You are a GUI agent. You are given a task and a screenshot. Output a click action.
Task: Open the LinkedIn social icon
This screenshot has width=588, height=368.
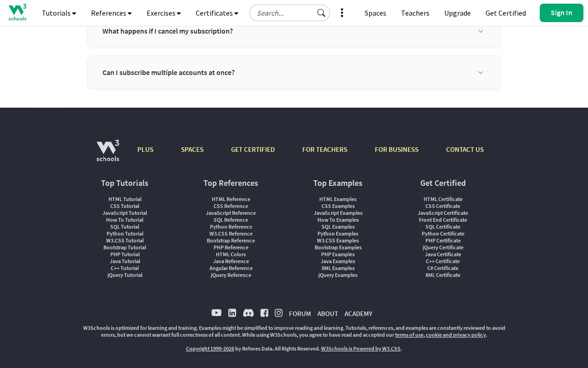pos(232,313)
